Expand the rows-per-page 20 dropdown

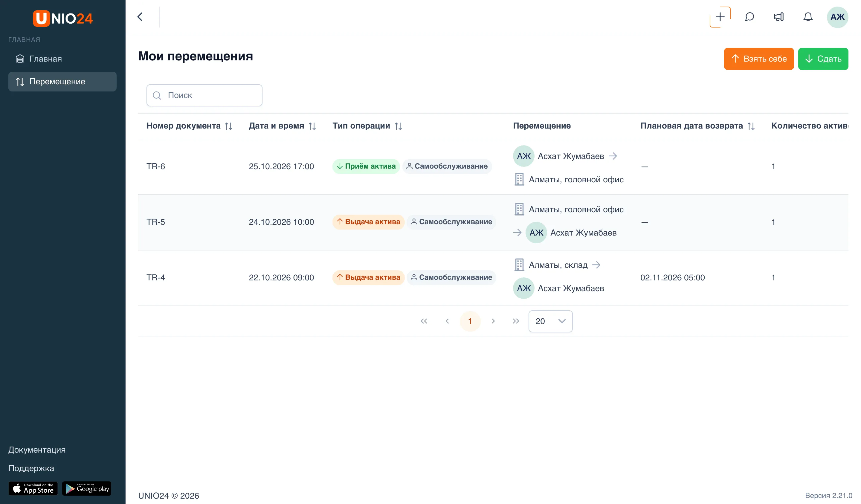550,321
